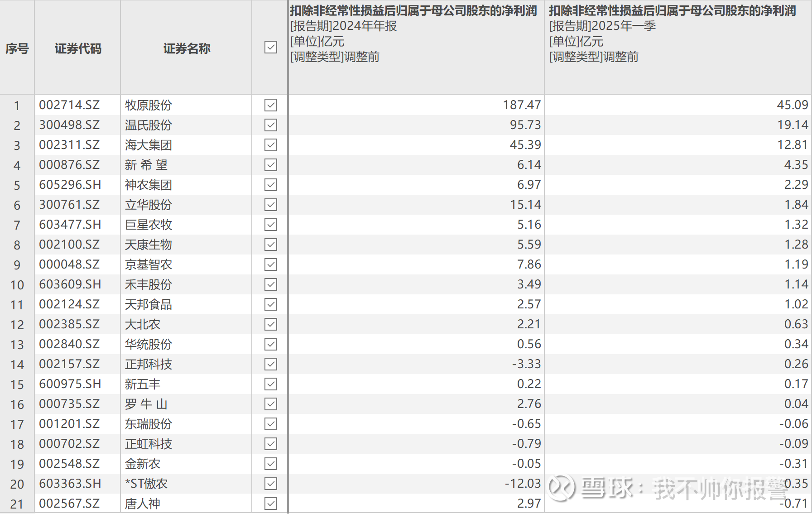Select stock name 海大集团

[x=149, y=145]
